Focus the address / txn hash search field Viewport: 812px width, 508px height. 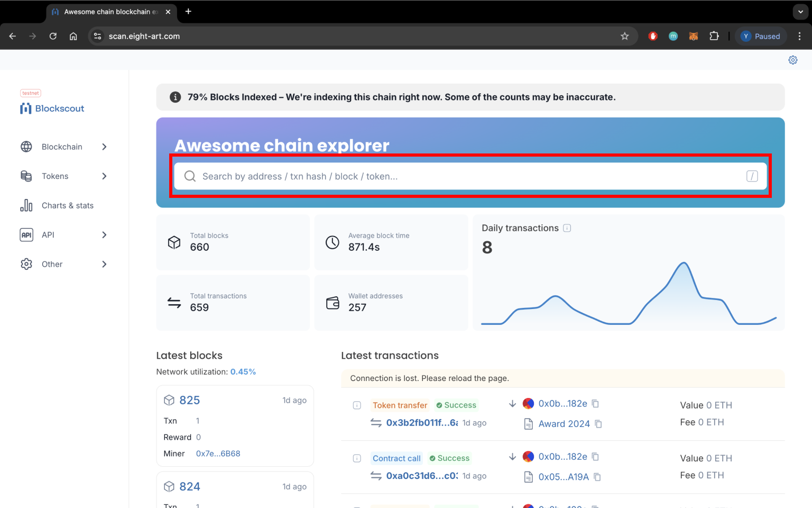coord(470,176)
